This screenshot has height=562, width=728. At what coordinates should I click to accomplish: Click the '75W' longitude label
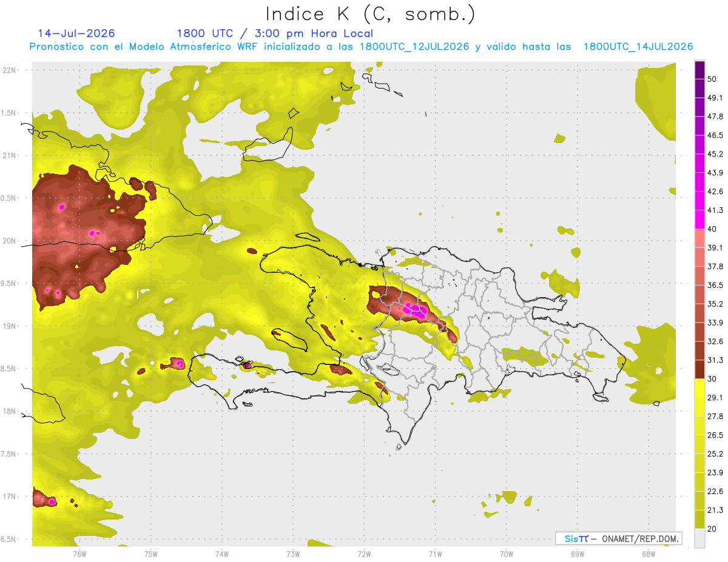150,554
